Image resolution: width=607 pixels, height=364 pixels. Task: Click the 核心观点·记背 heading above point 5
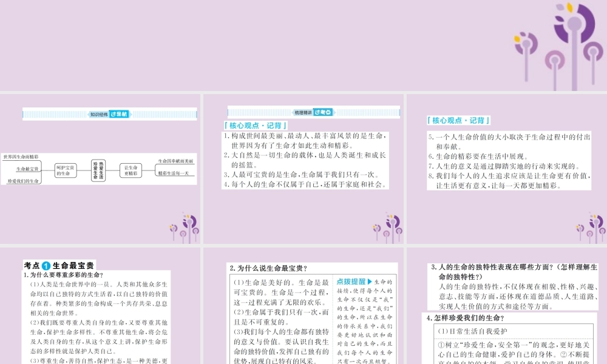[458, 120]
